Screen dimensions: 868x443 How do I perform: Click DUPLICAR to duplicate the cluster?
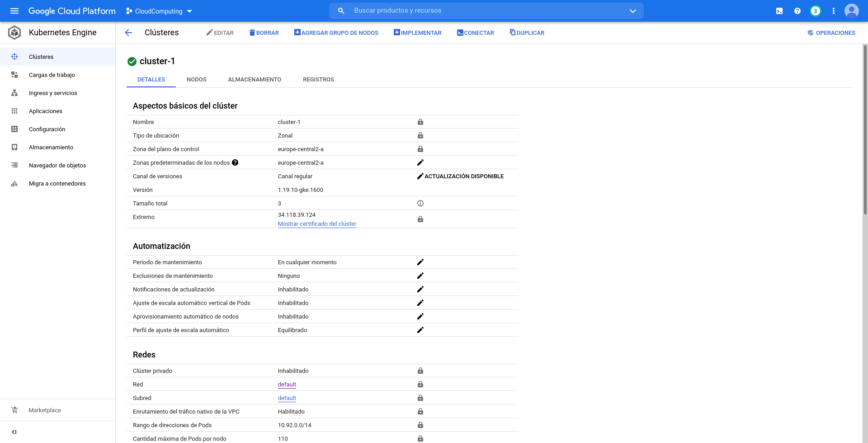pos(527,33)
